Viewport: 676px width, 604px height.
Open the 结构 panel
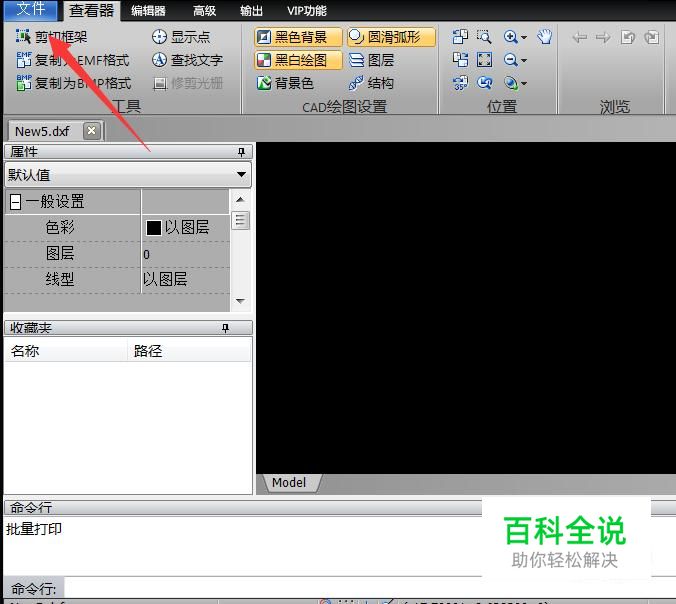point(371,83)
